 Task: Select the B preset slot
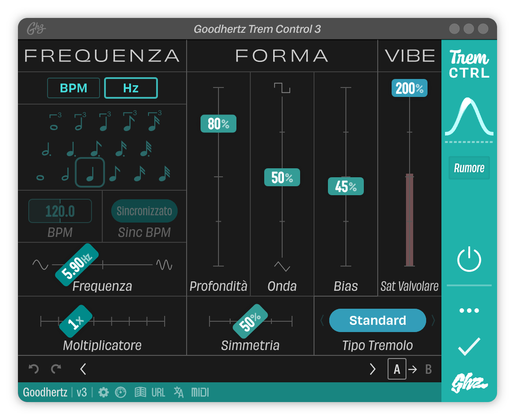[x=428, y=369]
